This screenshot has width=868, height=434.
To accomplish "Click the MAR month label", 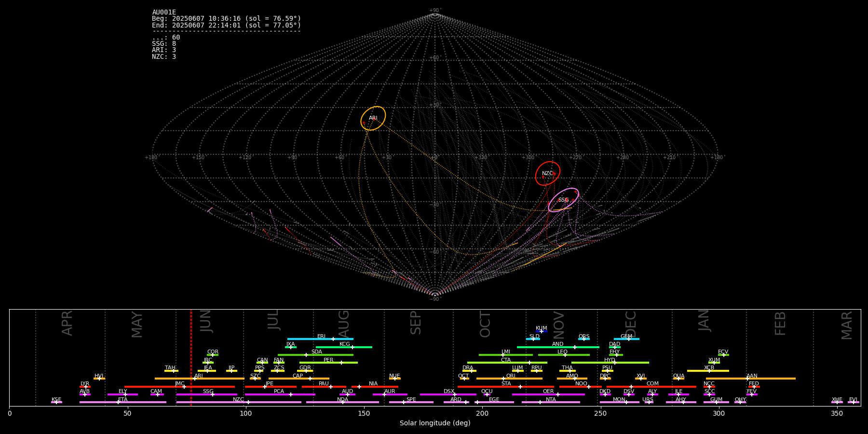I will [x=847, y=325].
